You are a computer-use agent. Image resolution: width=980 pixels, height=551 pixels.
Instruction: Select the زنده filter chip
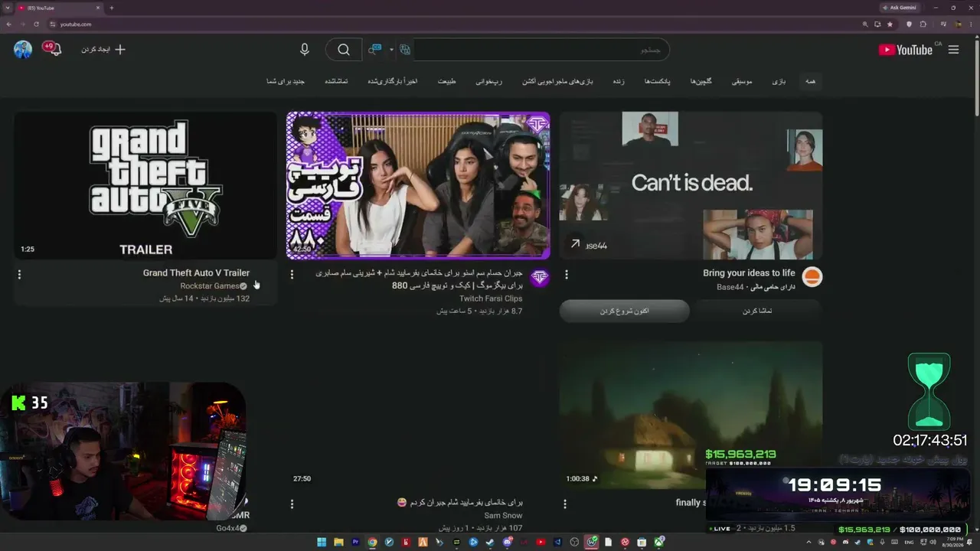[x=619, y=81]
